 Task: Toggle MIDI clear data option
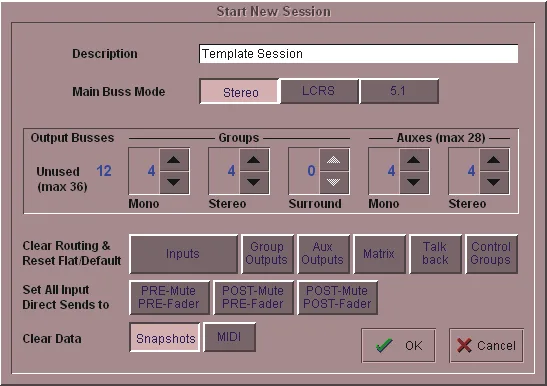click(x=230, y=337)
